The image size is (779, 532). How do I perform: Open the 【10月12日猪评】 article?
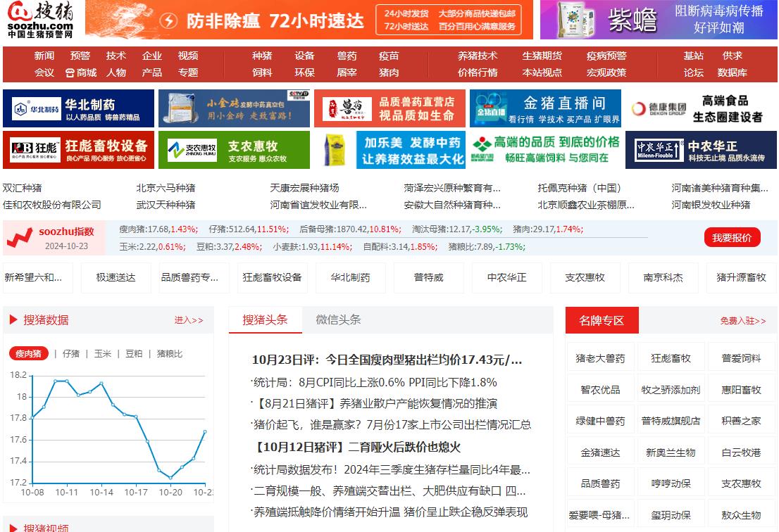[x=356, y=447]
